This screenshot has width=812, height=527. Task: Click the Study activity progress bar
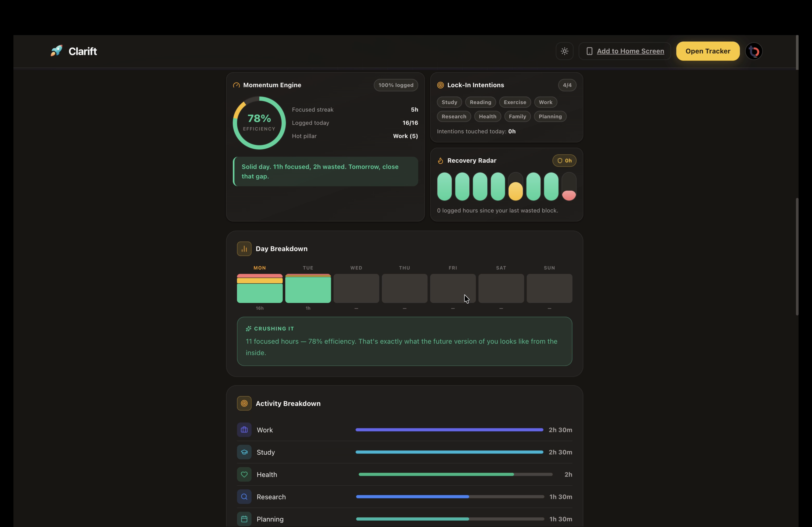coord(449,452)
